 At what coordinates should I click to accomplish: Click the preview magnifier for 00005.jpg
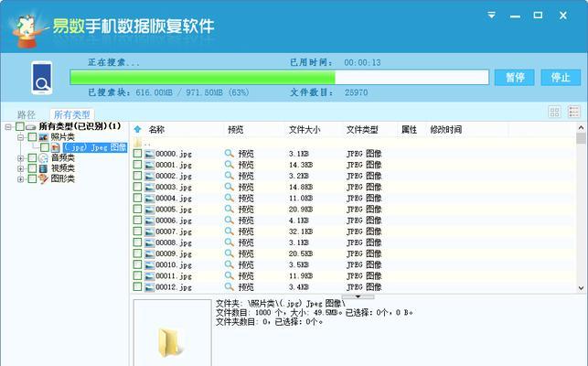pyautogui.click(x=230, y=209)
